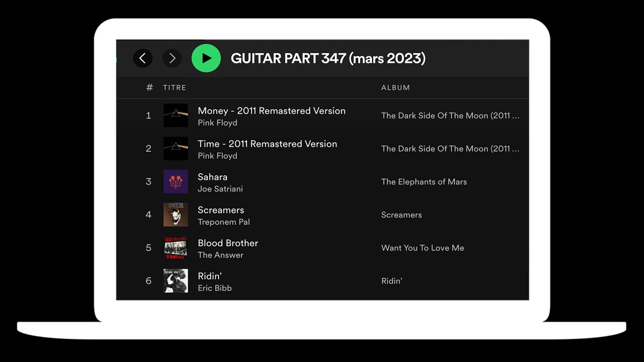Viewport: 644px width, 362px height.
Task: Open artist page for Pink Floyd
Action: point(217,123)
